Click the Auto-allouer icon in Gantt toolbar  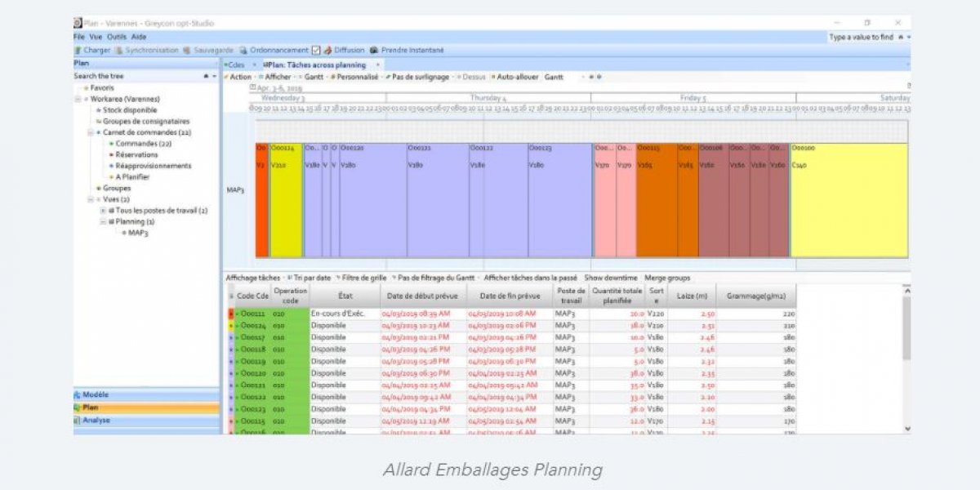[492, 77]
